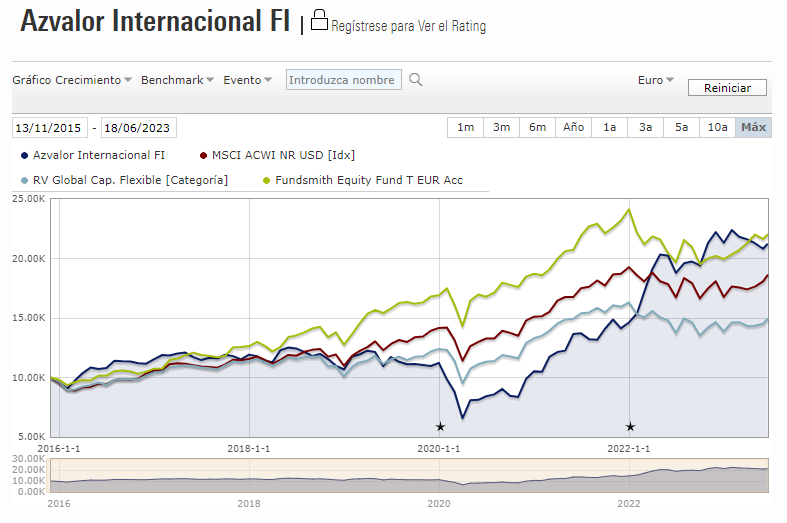Screen dimensions: 787x523
Task: Click the 15.00K y-axis label
Action: [29, 318]
